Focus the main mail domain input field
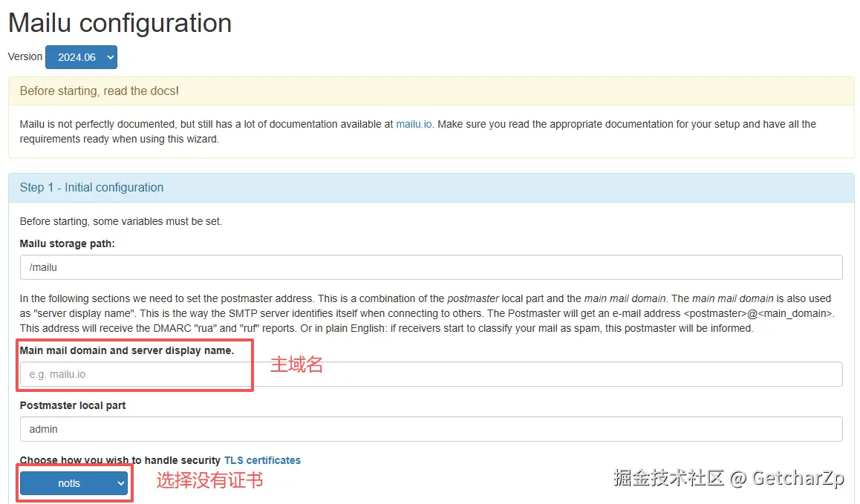Screen dimensions: 860x504 point(431,374)
